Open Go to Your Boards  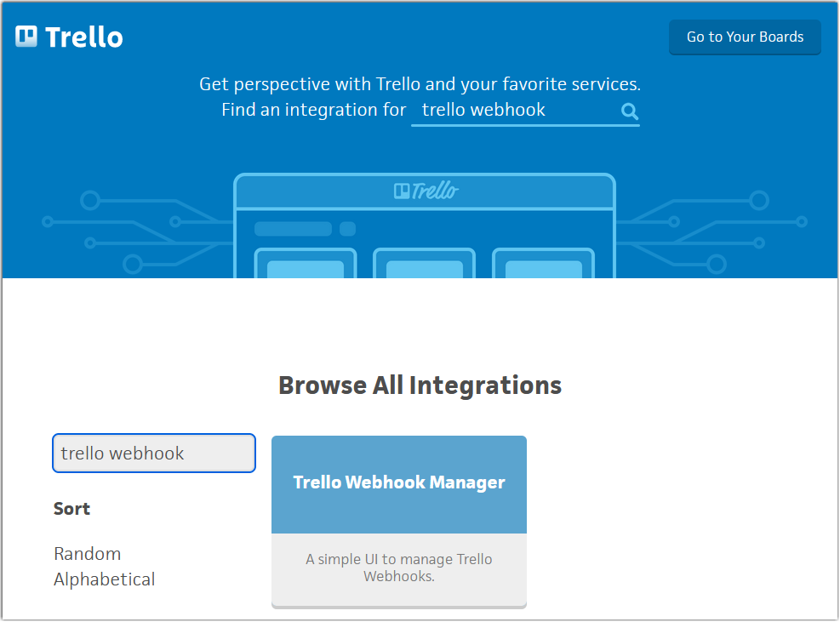745,37
